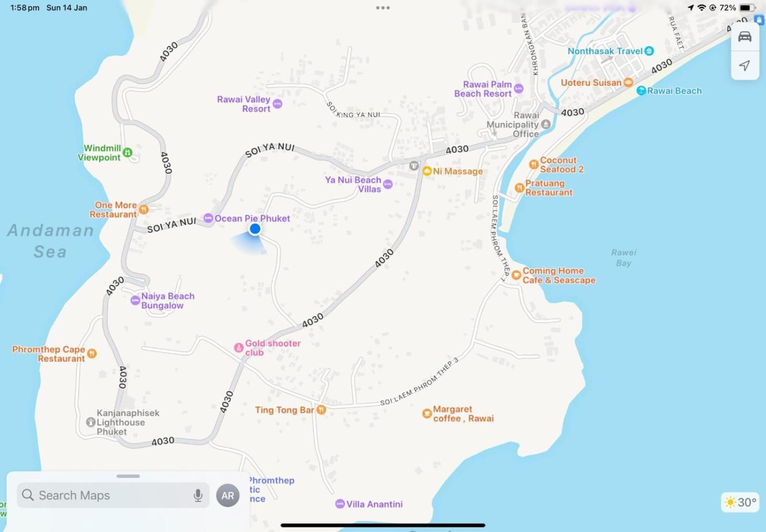This screenshot has width=766, height=532.
Task: Tap the SOI LAEM PHROM THEP 3 road label
Action: (419, 382)
